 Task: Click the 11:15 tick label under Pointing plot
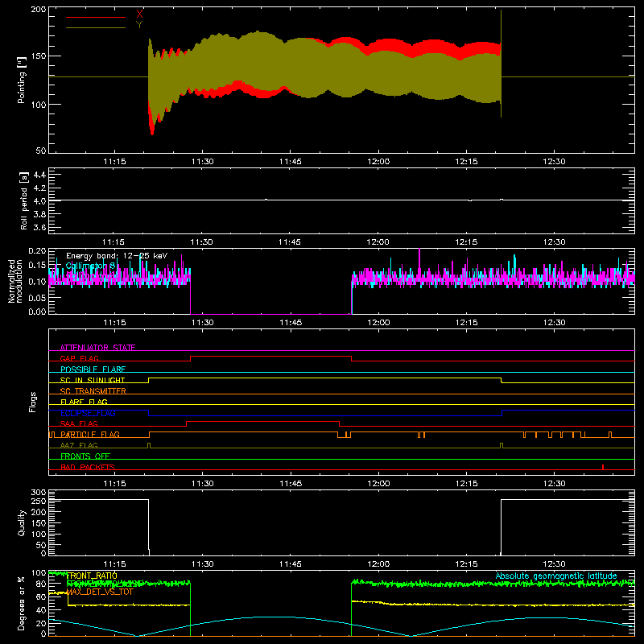114,162
